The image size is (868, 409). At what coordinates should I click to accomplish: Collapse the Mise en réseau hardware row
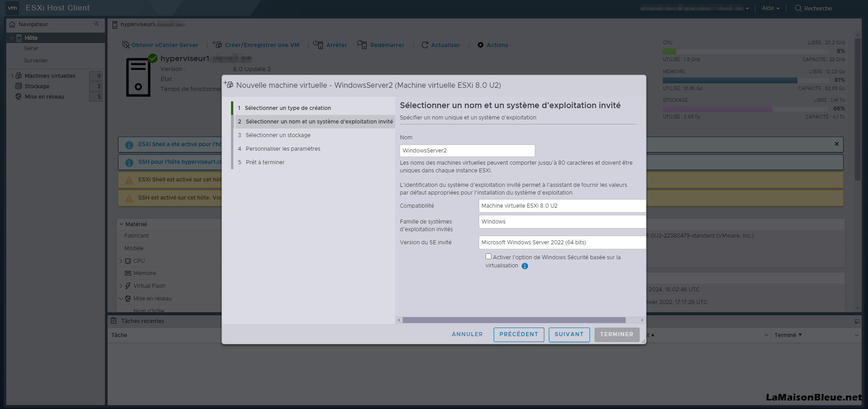tap(121, 299)
